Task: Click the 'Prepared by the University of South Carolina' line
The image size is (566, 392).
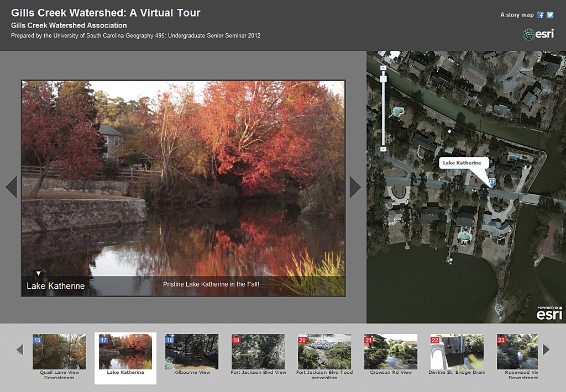Action: [x=136, y=35]
